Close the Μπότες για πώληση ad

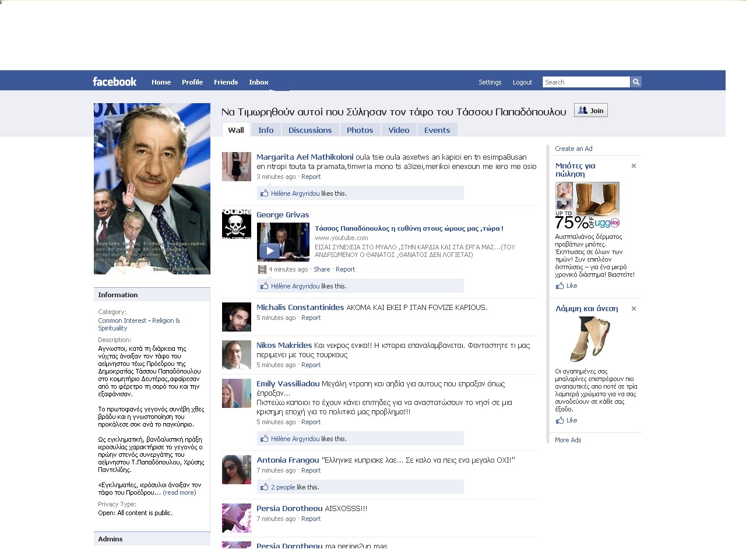[x=634, y=166]
